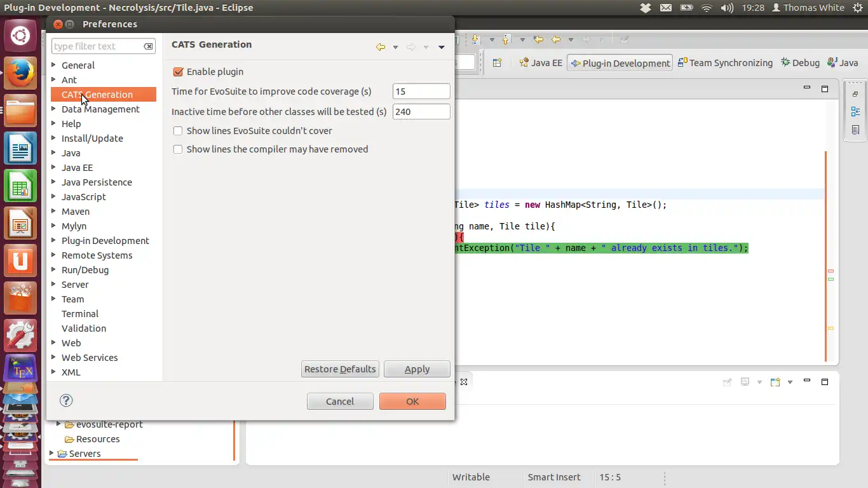Expand the Data Management node

(54, 109)
